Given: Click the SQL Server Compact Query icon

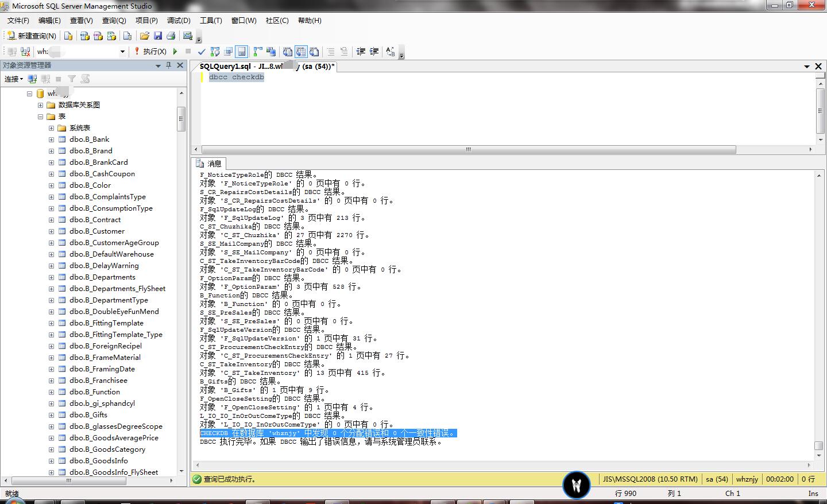Looking at the screenshot, I should [127, 36].
